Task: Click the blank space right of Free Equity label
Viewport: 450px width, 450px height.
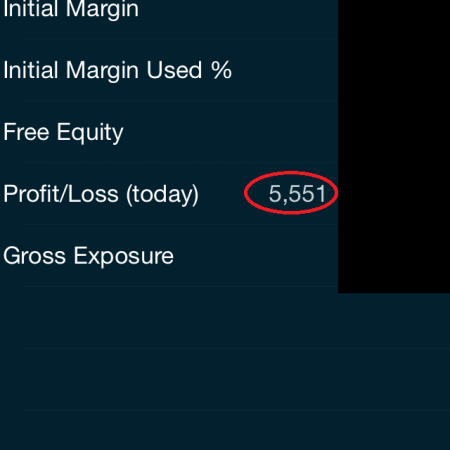Action: 231,132
